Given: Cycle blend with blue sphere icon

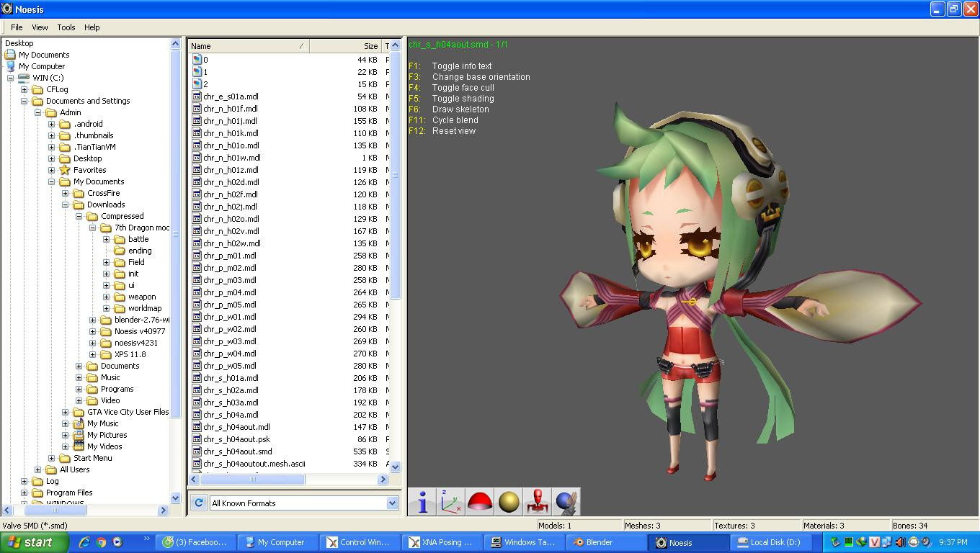Looking at the screenshot, I should (566, 502).
